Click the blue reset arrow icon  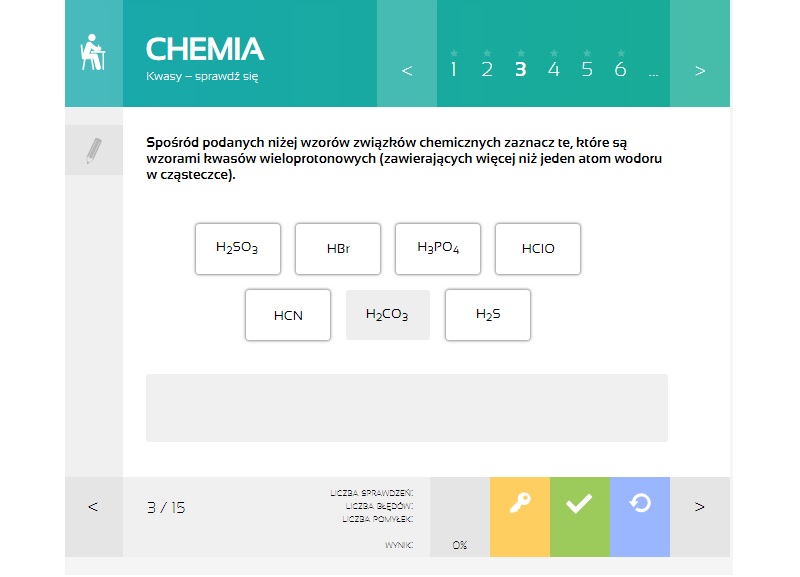(639, 506)
